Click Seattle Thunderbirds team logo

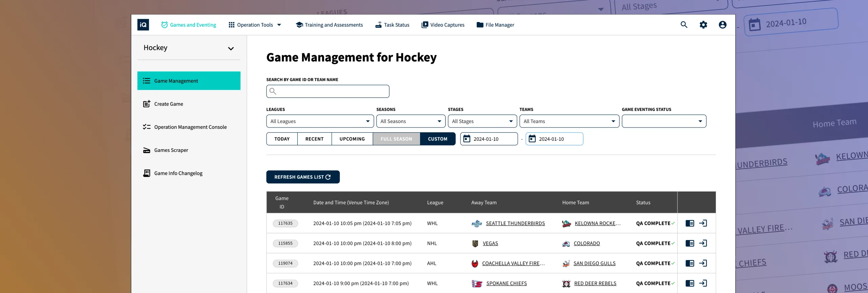[477, 223]
